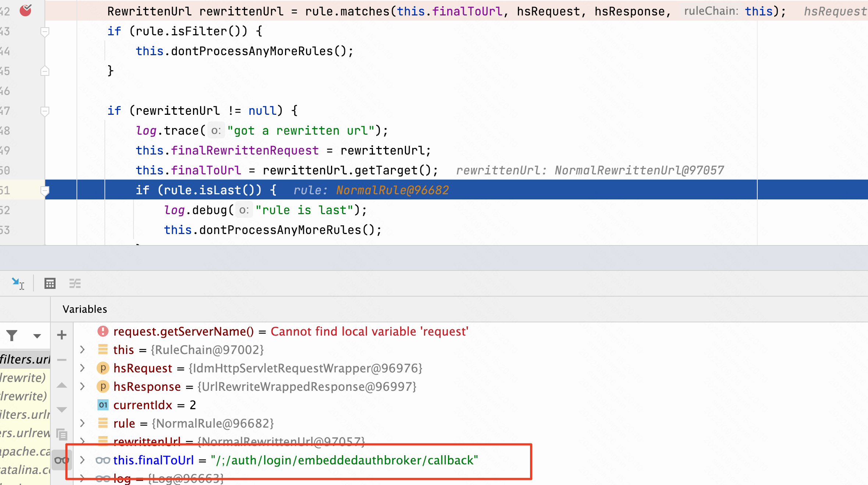Select the 'filters.url' stack frame entry
Viewport: 868px width, 485px height.
click(25, 359)
